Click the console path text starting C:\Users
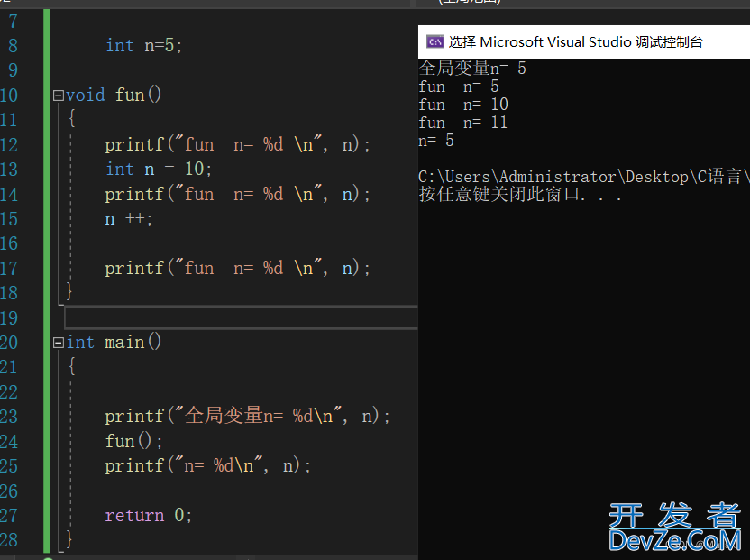 coord(583,177)
